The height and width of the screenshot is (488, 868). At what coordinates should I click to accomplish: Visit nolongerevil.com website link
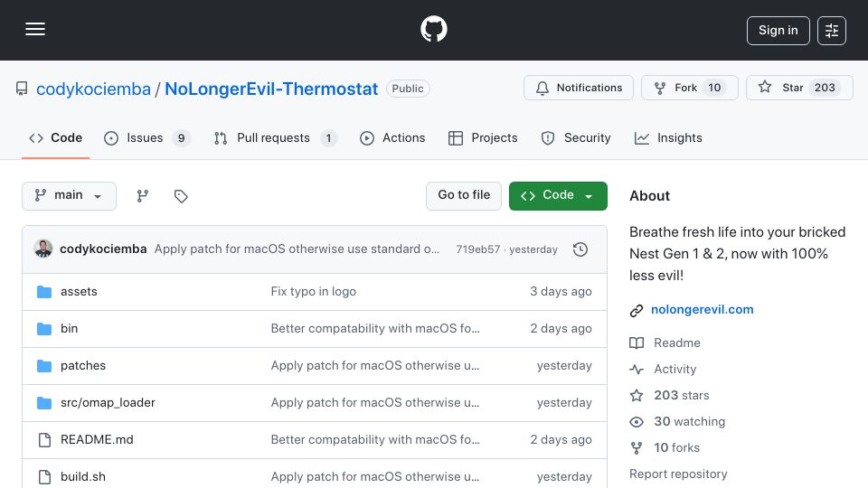(x=702, y=310)
